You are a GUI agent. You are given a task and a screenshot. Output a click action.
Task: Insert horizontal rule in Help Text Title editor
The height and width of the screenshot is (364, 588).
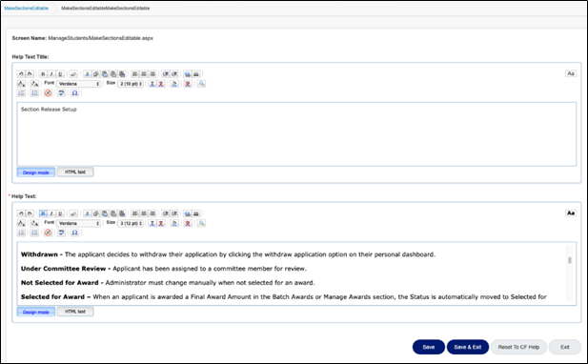tap(196, 74)
